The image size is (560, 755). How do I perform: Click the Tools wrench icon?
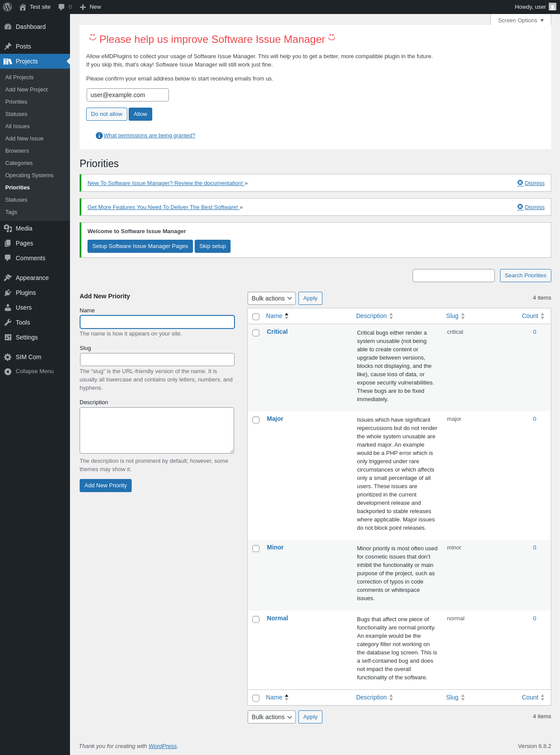[8, 322]
